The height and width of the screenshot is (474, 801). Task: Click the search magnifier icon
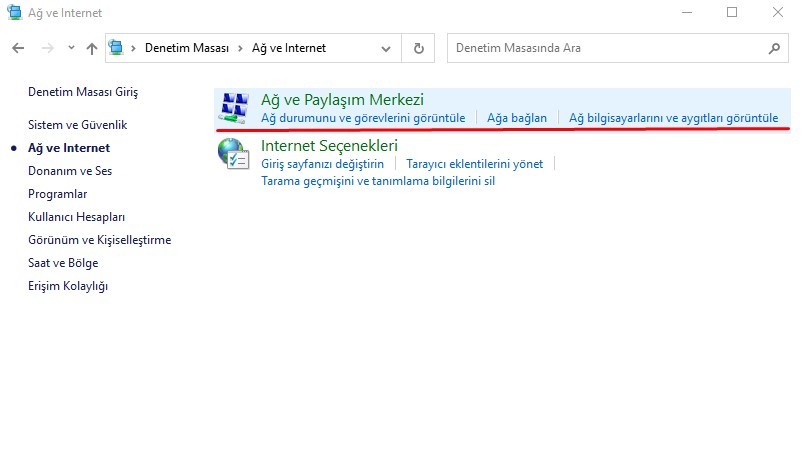(x=774, y=48)
